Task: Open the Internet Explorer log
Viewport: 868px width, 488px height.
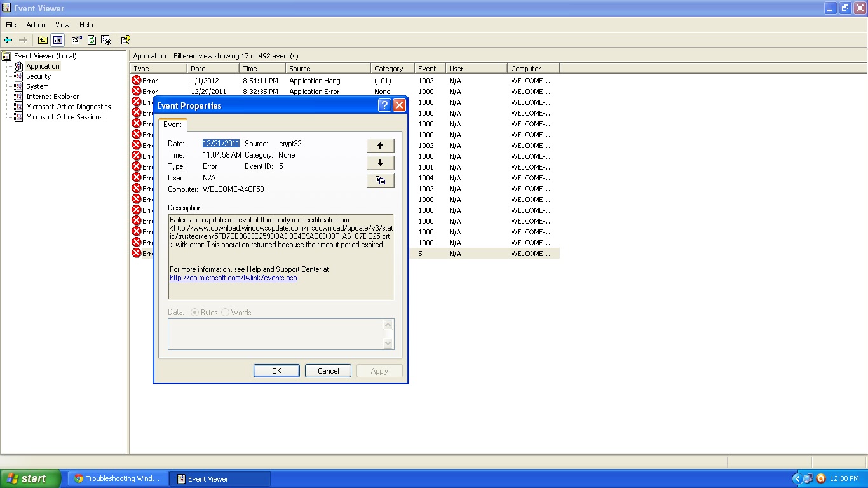Action: coord(52,97)
